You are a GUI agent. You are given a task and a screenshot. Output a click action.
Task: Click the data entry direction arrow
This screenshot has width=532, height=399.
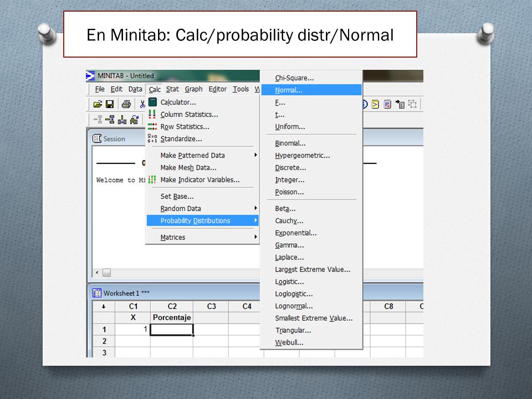(x=104, y=306)
